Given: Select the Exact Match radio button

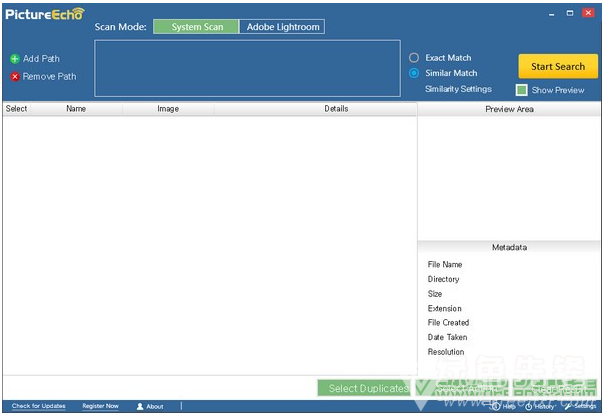Looking at the screenshot, I should 414,58.
